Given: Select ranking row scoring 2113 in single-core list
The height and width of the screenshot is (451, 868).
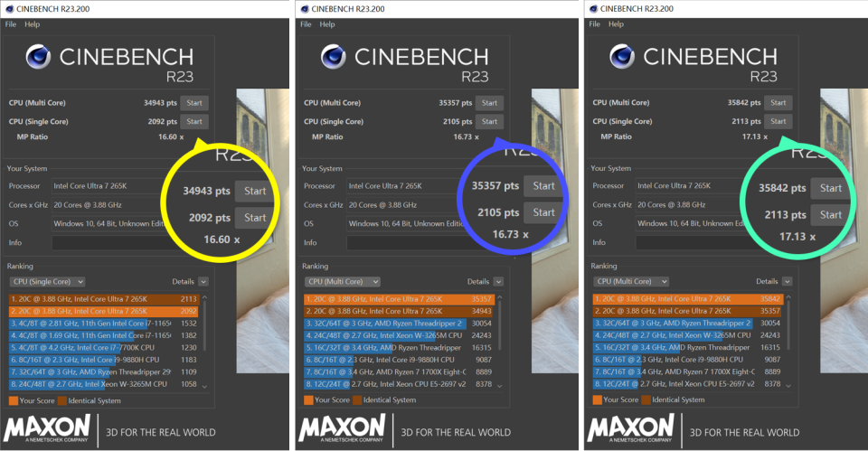Looking at the screenshot, I should (x=103, y=299).
